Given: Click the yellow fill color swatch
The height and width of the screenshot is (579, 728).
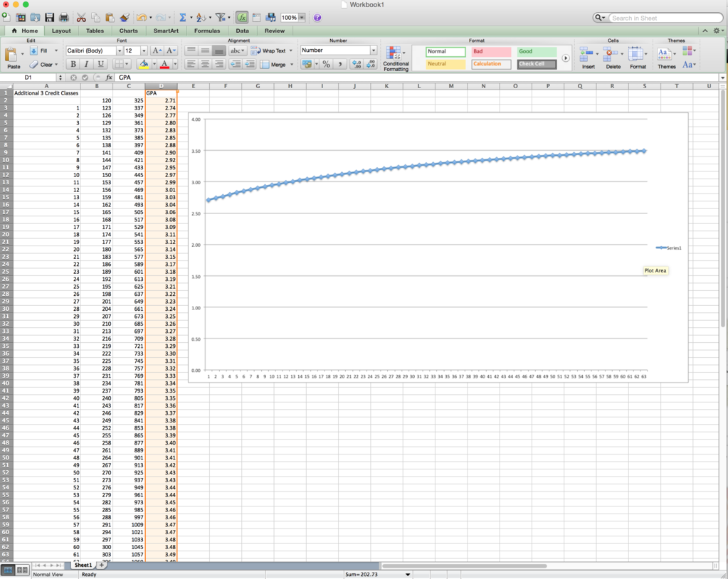Looking at the screenshot, I should pyautogui.click(x=144, y=64).
